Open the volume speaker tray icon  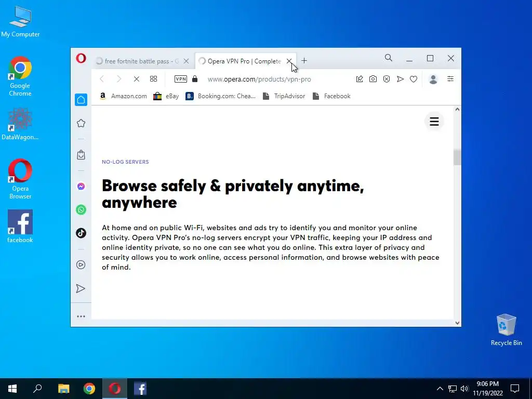pyautogui.click(x=464, y=389)
